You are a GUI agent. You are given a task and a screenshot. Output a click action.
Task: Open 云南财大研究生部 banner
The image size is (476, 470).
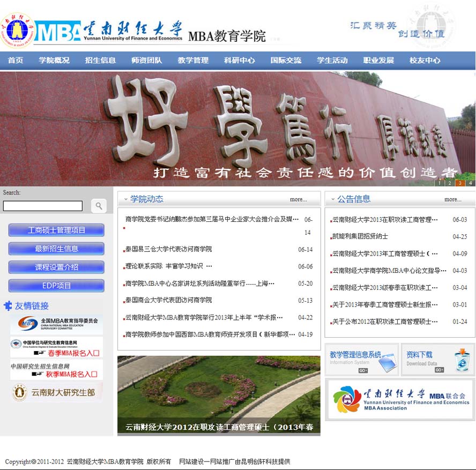[56, 392]
